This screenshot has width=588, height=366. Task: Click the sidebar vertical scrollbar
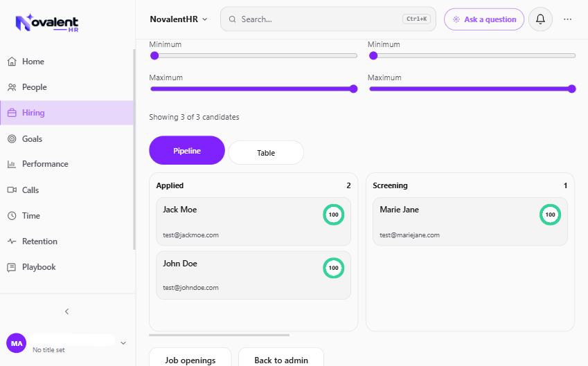134,149
